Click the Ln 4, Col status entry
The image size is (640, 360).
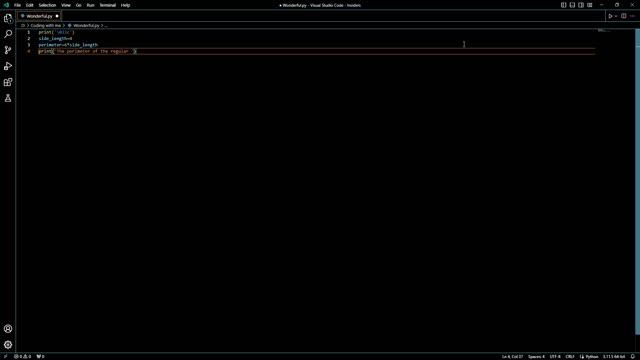512,356
